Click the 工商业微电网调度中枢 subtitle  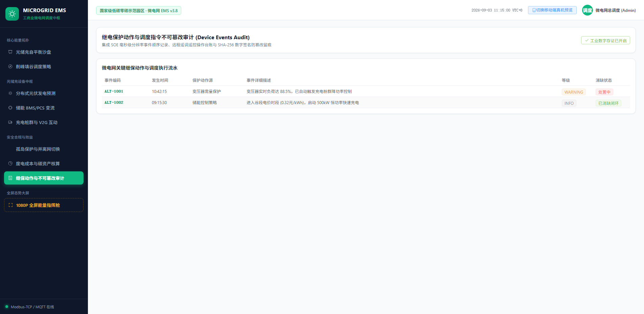click(42, 18)
